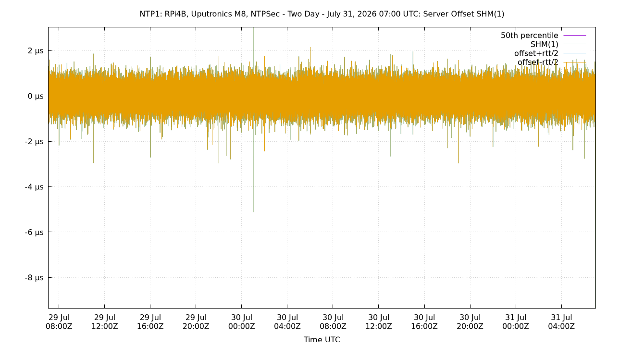The height and width of the screenshot is (346, 644).
Task: Click the SHM(1) legend line sample
Action: (x=574, y=44)
